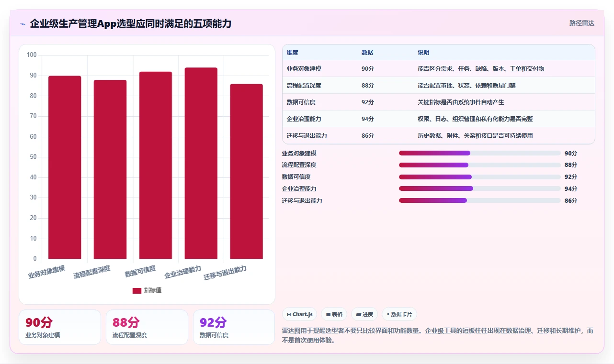Select the 迁移与退出能力 table row cell
The image size is (614, 364).
[x=307, y=136]
